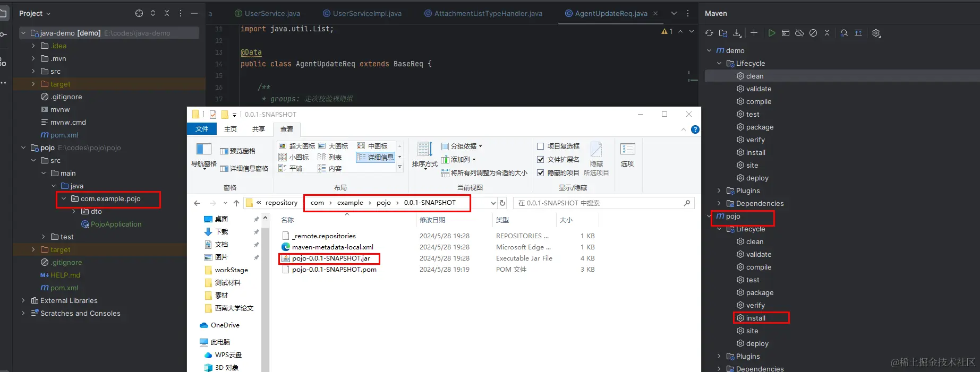This screenshot has width=980, height=372.
Task: Go back in File Explorer
Action: (x=197, y=203)
